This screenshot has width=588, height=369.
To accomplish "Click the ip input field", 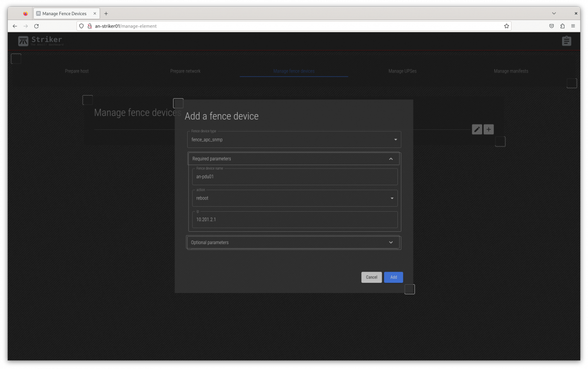I will 294,220.
